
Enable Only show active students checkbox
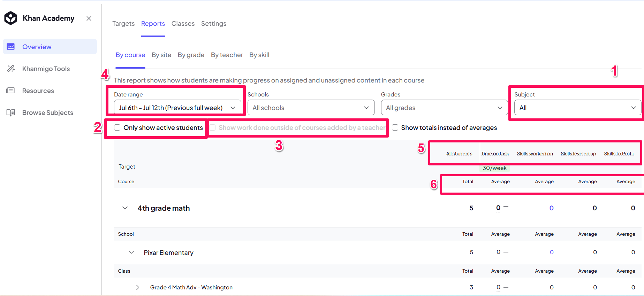[117, 128]
